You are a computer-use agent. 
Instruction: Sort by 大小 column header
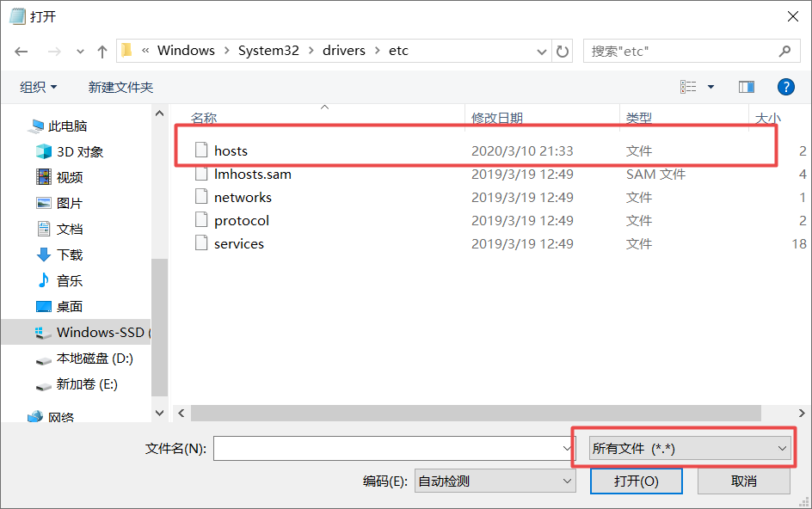tap(767, 118)
